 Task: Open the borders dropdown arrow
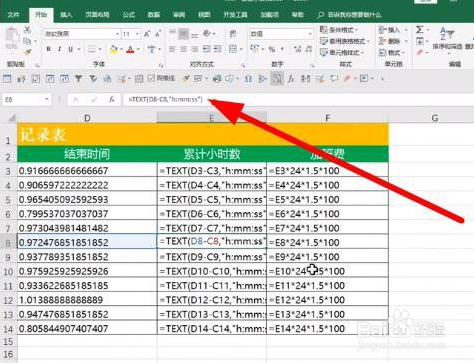click(x=100, y=49)
